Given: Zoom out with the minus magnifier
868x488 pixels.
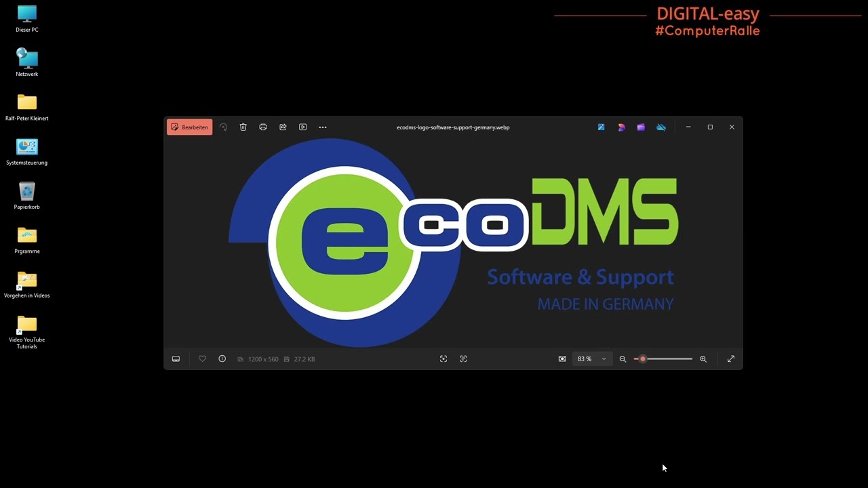Looking at the screenshot, I should (x=623, y=359).
